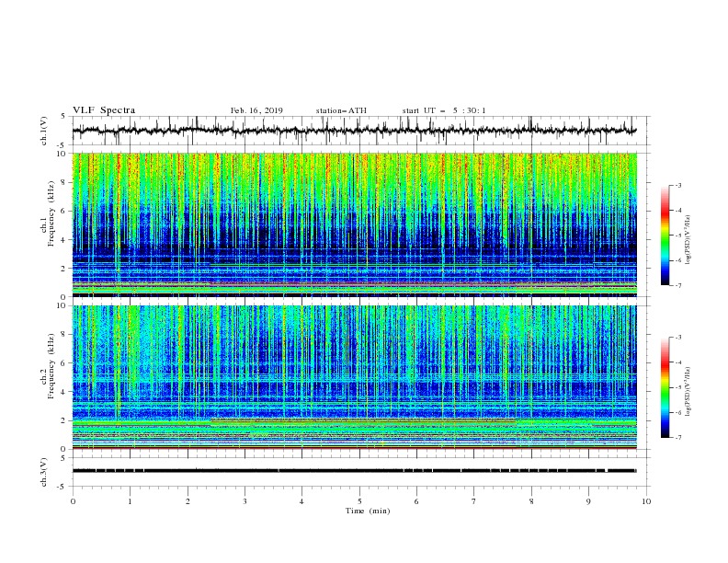Click the time axis tick label '8'

531,501
